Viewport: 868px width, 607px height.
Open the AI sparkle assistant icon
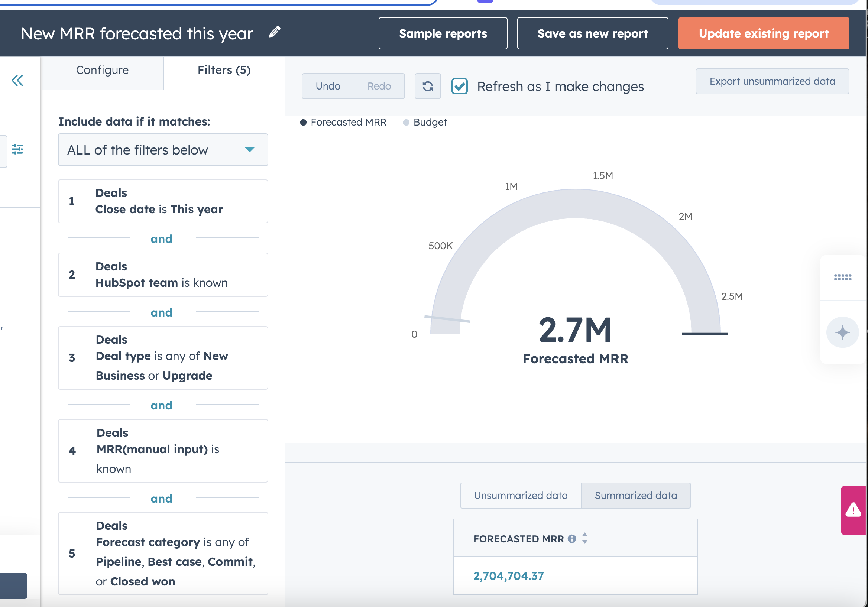point(842,332)
